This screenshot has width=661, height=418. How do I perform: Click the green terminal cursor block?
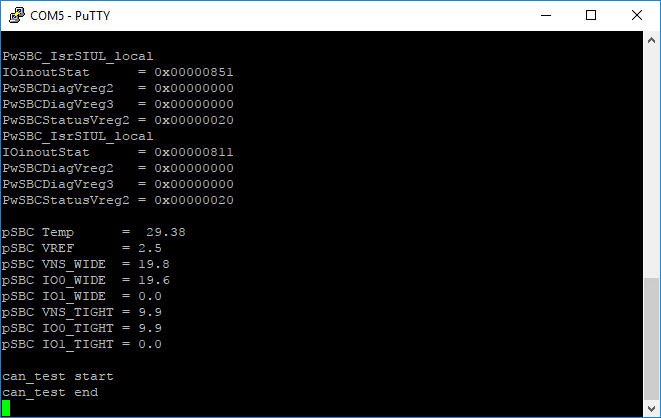point(6,408)
